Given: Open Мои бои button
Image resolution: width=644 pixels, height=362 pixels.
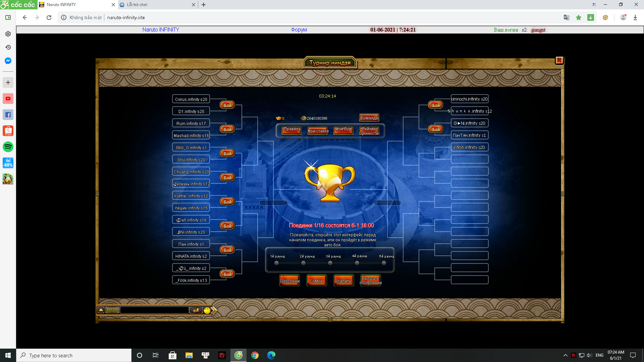Looking at the screenshot, I should click(343, 130).
